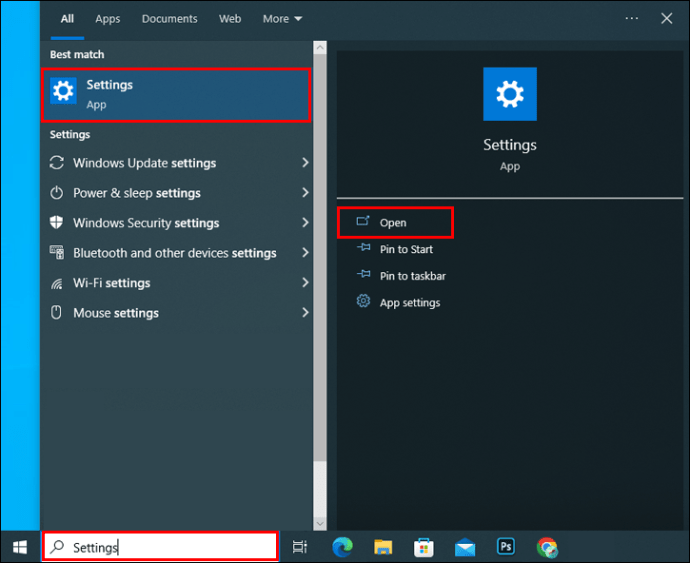The width and height of the screenshot is (690, 563).
Task: Click the Bluetooth devices keyboard icon
Action: pyautogui.click(x=57, y=252)
